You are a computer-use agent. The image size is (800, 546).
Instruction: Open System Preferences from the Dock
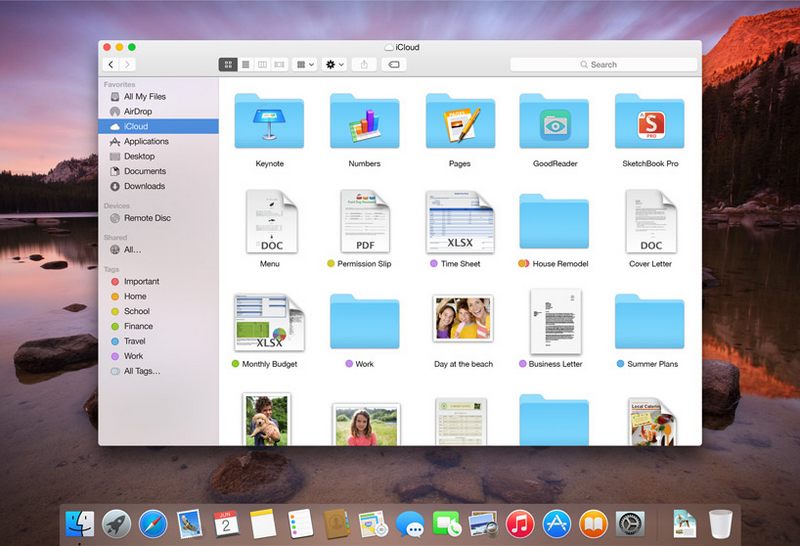[x=630, y=524]
